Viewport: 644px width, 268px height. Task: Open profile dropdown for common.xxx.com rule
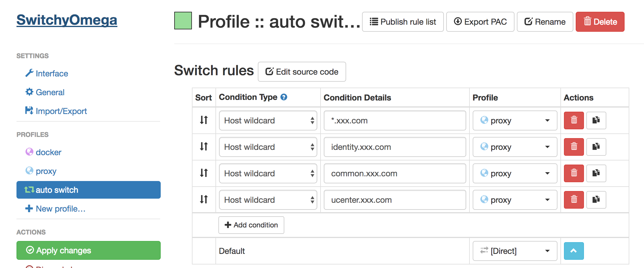pyautogui.click(x=515, y=173)
